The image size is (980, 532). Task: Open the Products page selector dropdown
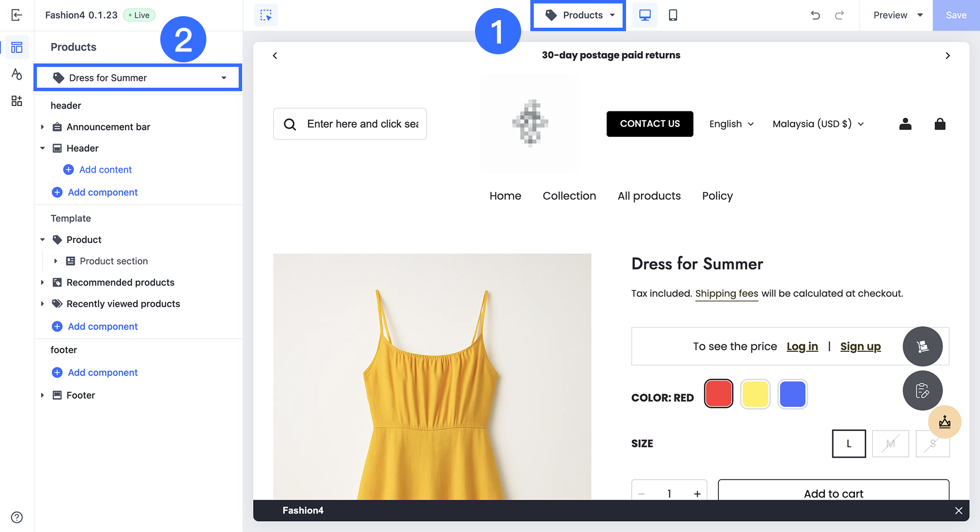578,16
